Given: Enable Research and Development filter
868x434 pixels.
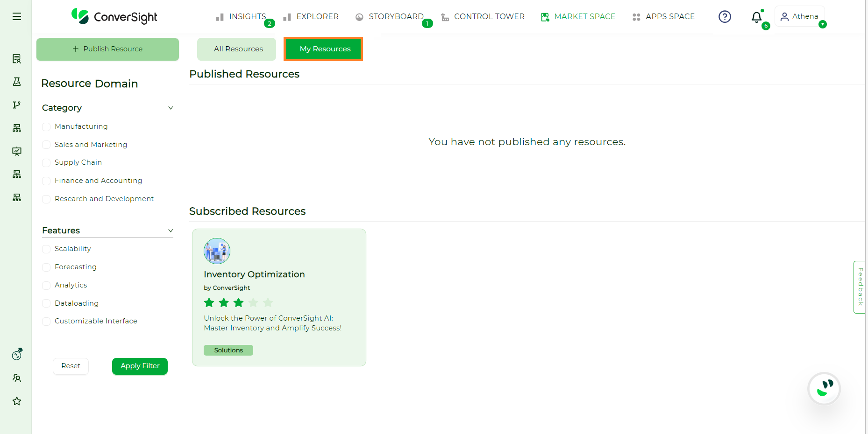Looking at the screenshot, I should pos(46,199).
